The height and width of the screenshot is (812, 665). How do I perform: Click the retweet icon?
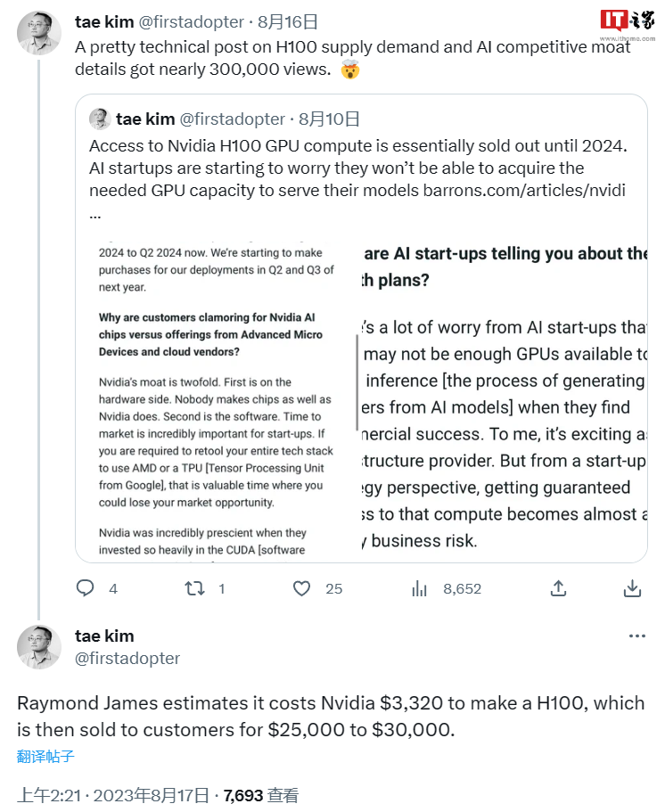193,588
